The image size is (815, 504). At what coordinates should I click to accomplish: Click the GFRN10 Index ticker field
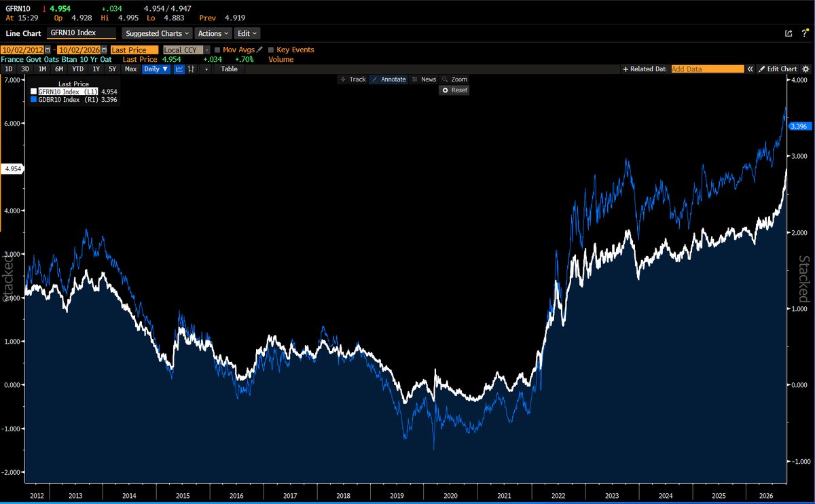[81, 33]
